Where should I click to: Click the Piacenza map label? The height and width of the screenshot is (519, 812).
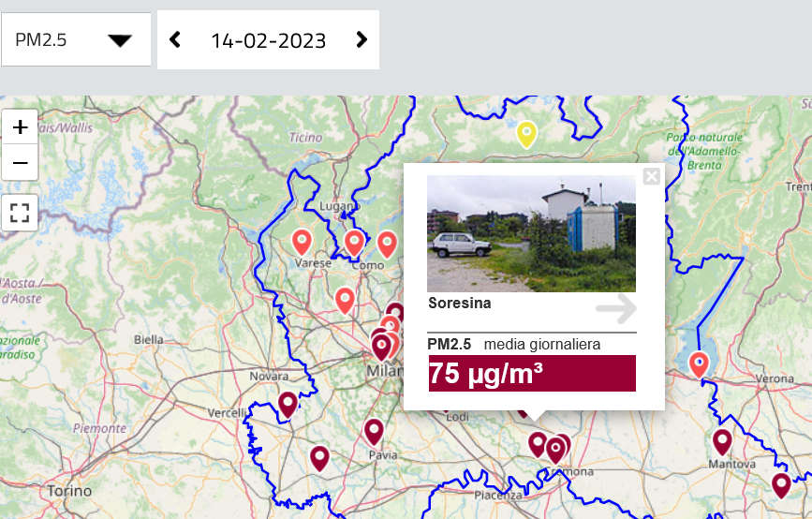tap(497, 496)
